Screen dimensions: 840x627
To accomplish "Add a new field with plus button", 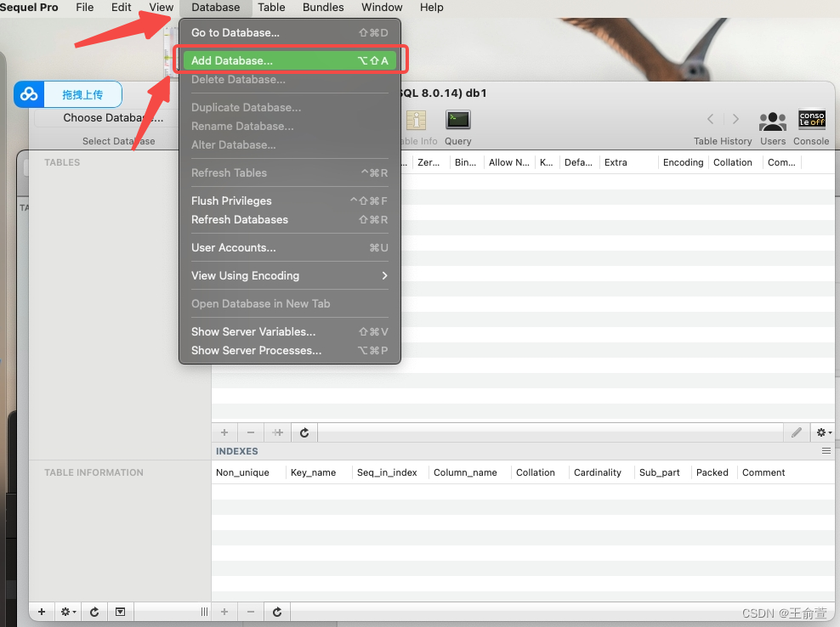I will (x=224, y=432).
